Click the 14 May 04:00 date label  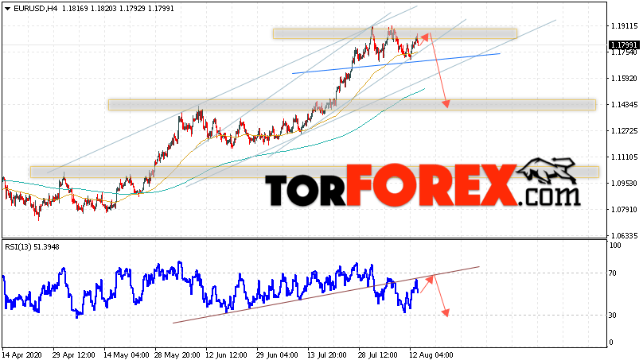[x=126, y=355]
